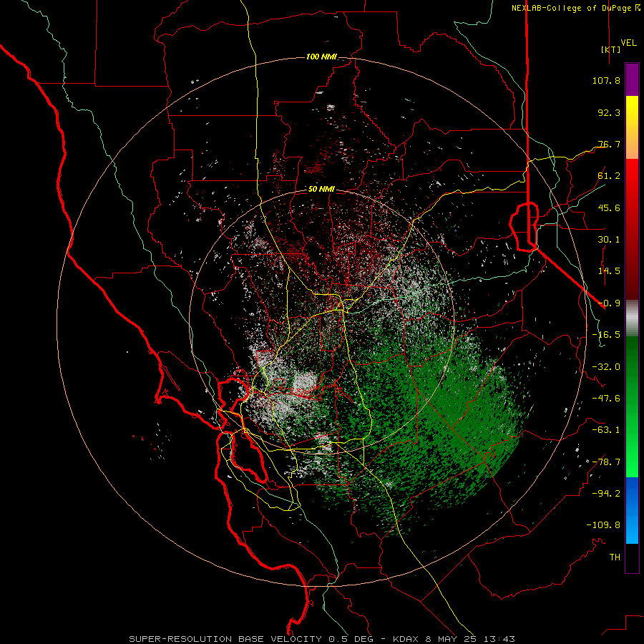Pick the gray near-zero color bar segment
The image size is (644, 644).
click(632, 318)
